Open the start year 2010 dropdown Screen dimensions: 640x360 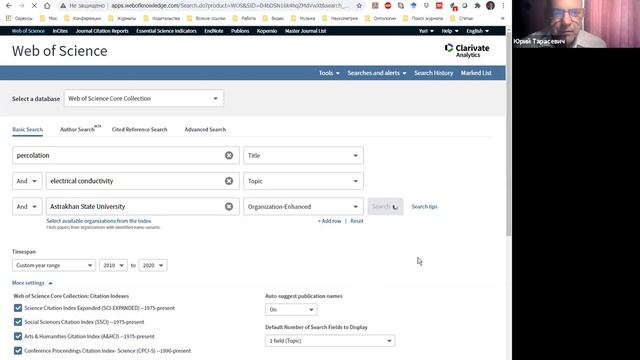point(113,265)
